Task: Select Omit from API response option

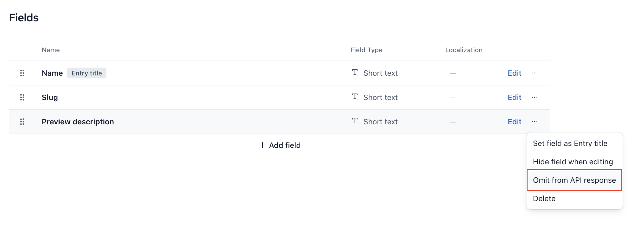Action: coord(574,180)
